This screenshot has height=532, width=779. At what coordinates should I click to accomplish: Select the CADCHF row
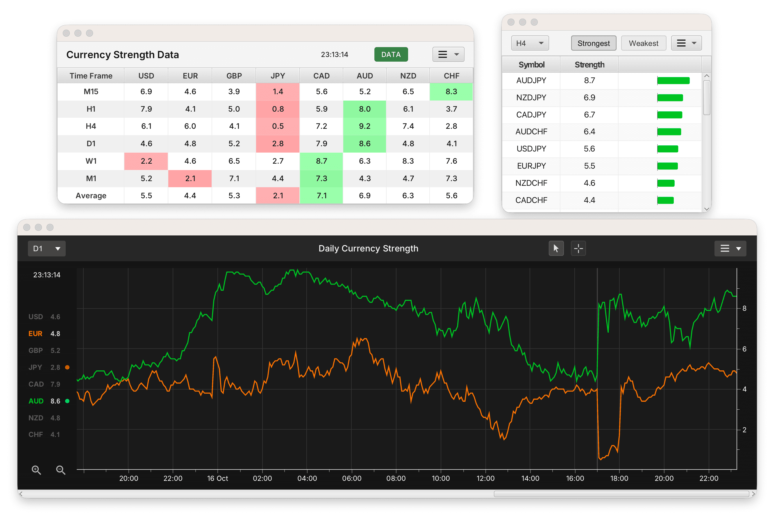point(602,200)
